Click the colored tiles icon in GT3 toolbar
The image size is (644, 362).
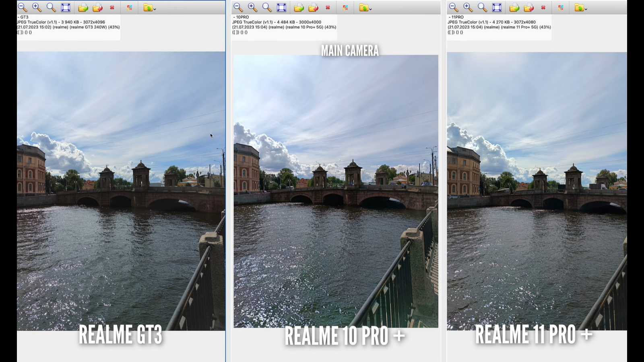tap(129, 8)
